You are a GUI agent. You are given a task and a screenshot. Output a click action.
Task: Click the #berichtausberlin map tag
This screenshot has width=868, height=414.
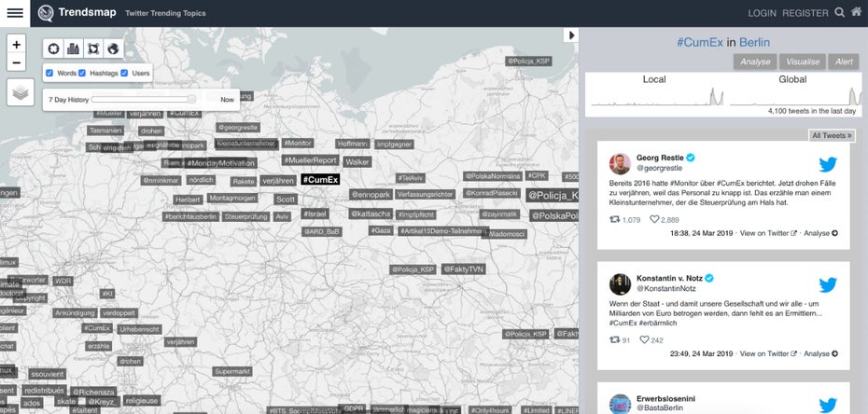coord(191,216)
